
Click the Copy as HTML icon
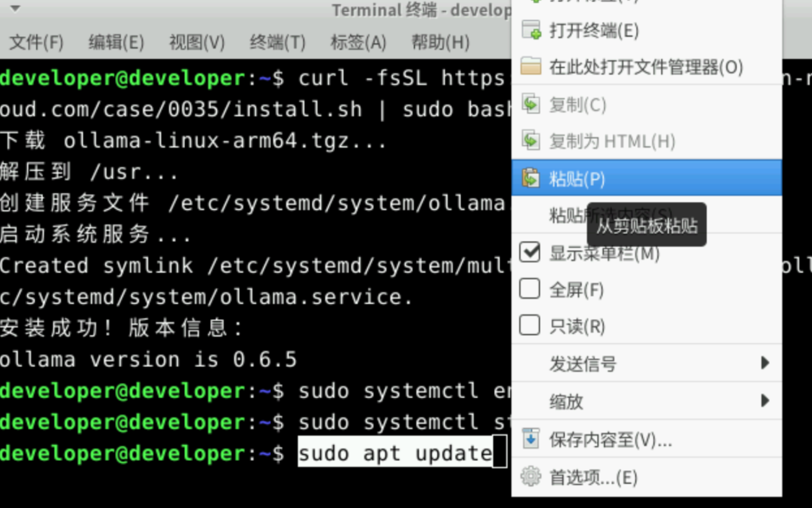pyautogui.click(x=531, y=141)
